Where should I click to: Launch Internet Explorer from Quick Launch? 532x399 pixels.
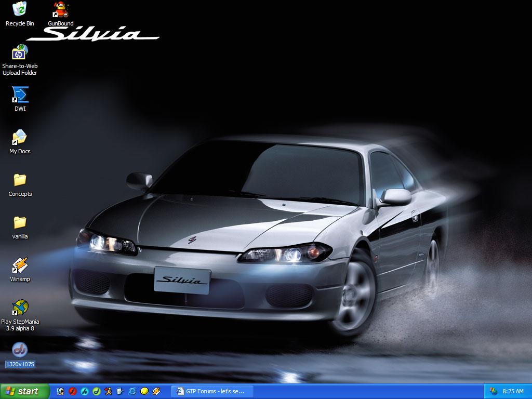point(131,391)
